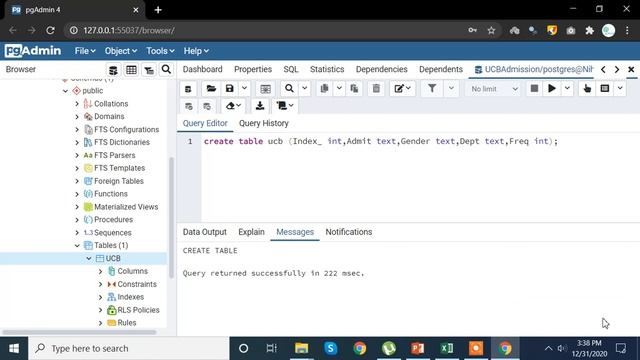Click the paste rows icon
This screenshot has height=360, width=640.
354,89
